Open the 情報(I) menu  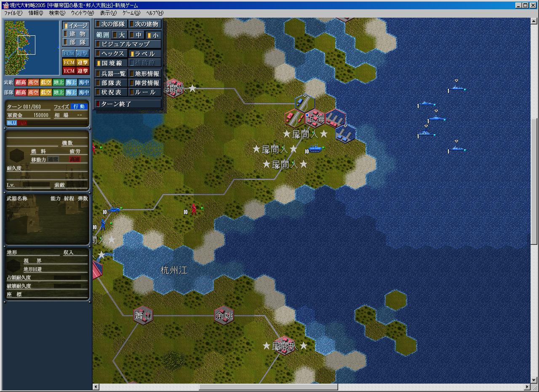coord(36,13)
